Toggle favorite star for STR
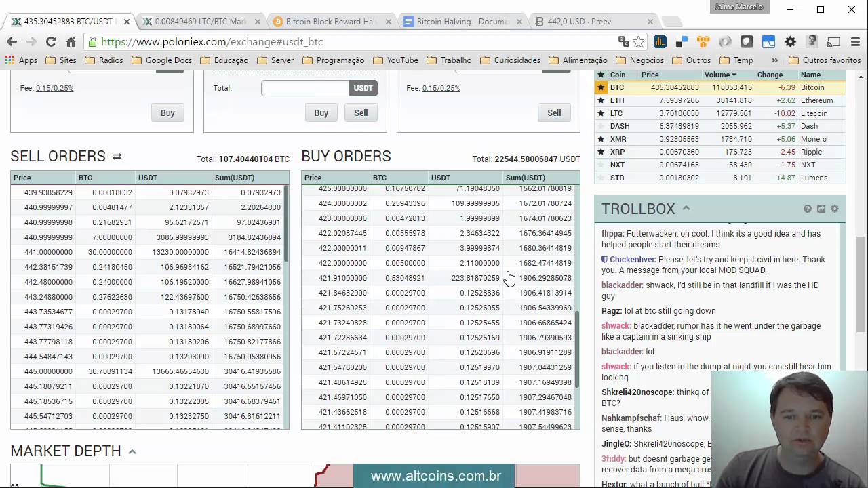Viewport: 868px width, 488px height. [600, 178]
